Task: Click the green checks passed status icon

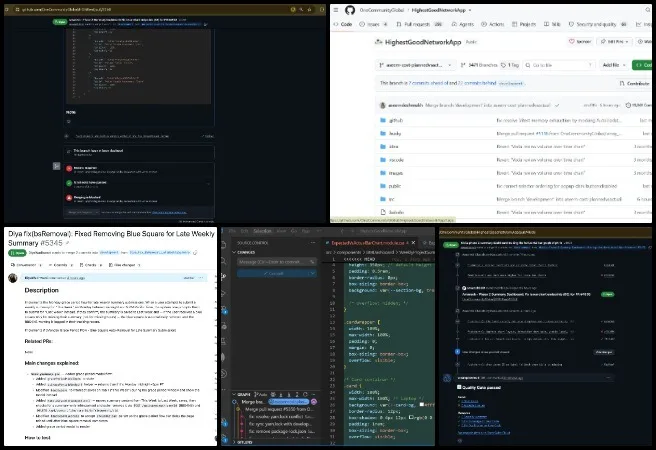Action: (69, 183)
